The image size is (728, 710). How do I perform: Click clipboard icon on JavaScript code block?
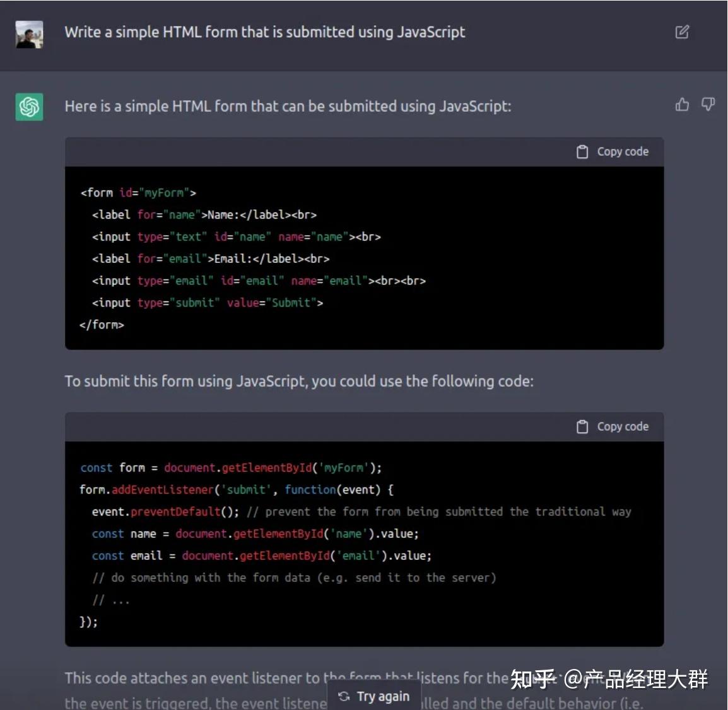[582, 426]
